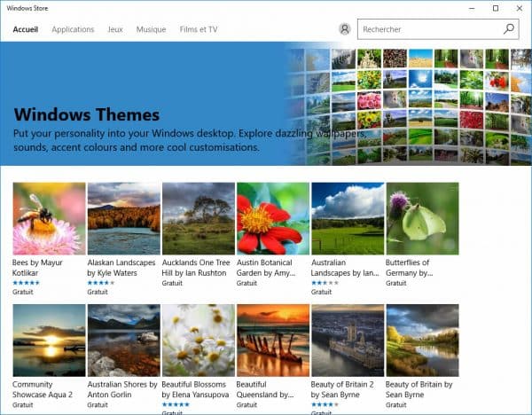Click Beauty of Britain 2 thumbnail
The height and width of the screenshot is (415, 532).
click(348, 341)
